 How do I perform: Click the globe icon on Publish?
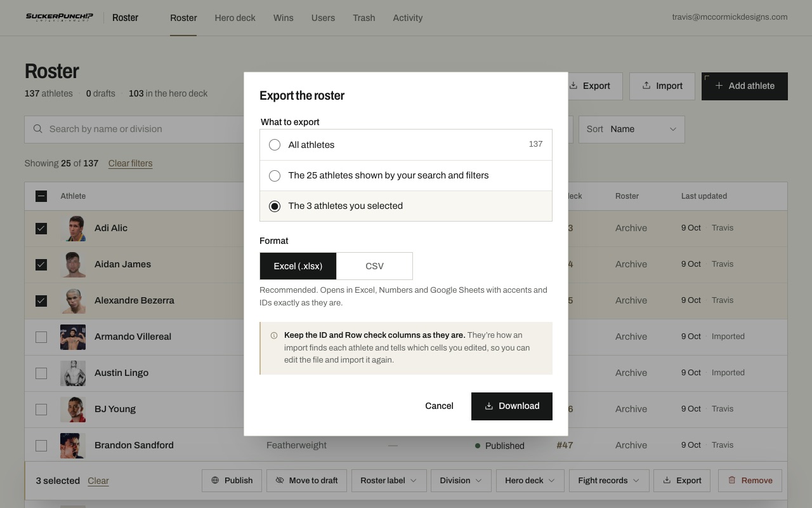coord(215,481)
